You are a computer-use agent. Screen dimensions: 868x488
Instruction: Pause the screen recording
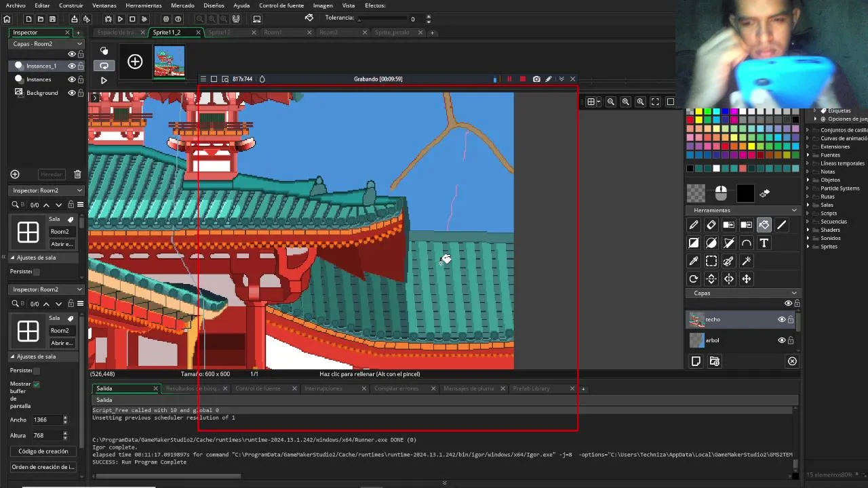509,79
